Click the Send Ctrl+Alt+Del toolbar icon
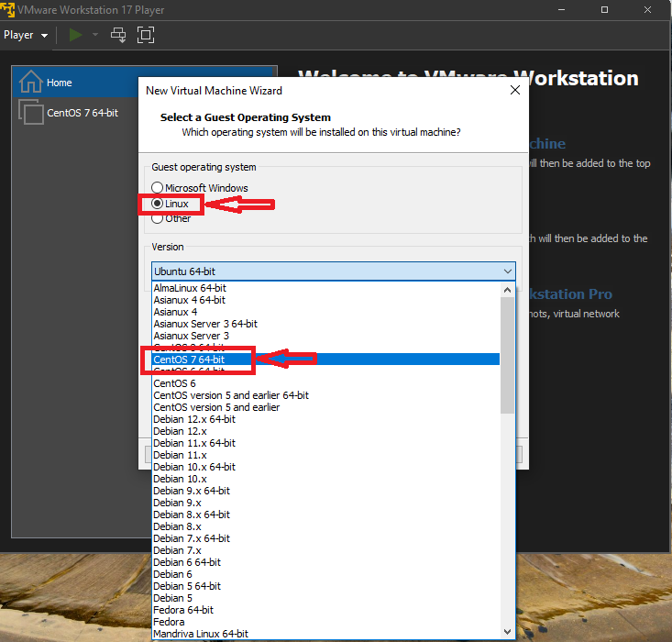This screenshot has height=642, width=672. 118,35
